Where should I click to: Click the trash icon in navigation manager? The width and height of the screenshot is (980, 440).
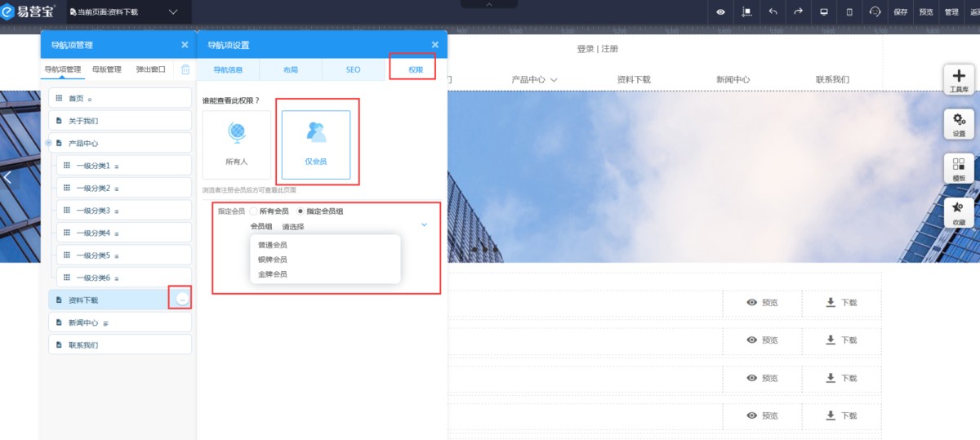click(185, 69)
